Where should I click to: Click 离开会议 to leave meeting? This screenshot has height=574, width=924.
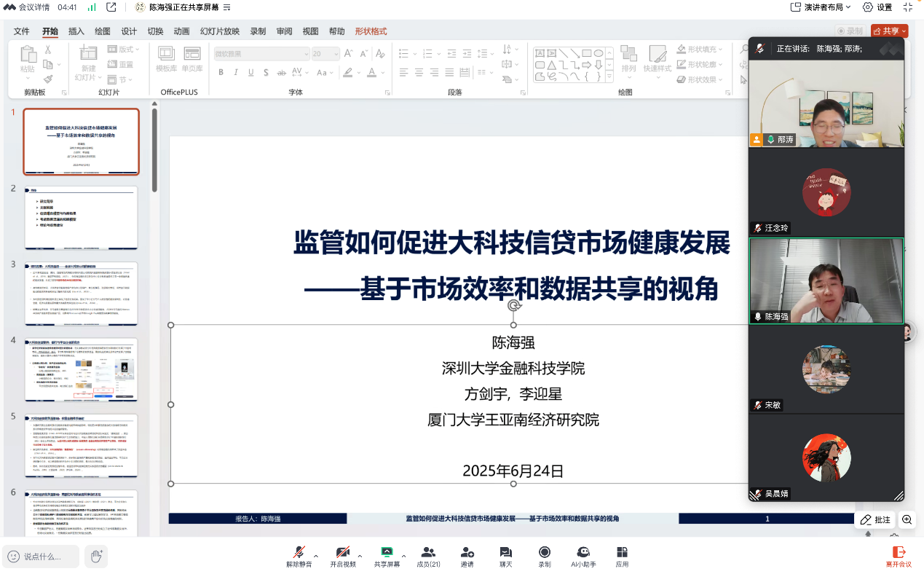899,556
